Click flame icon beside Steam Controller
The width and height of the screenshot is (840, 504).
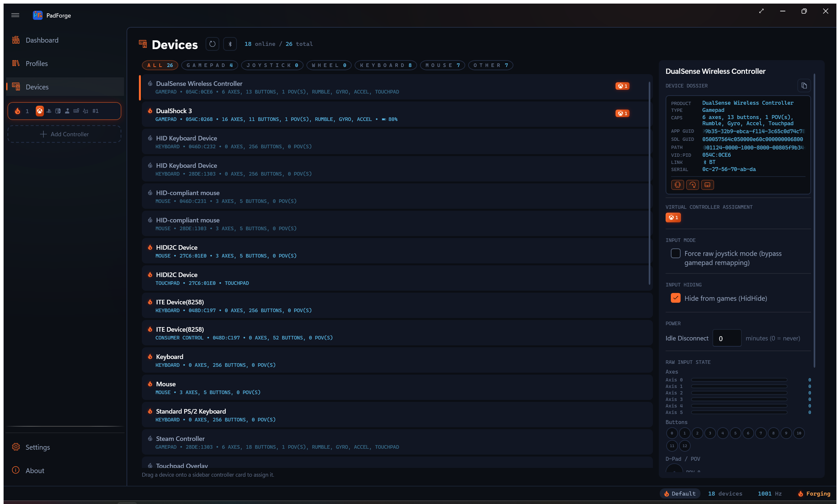pos(150,438)
